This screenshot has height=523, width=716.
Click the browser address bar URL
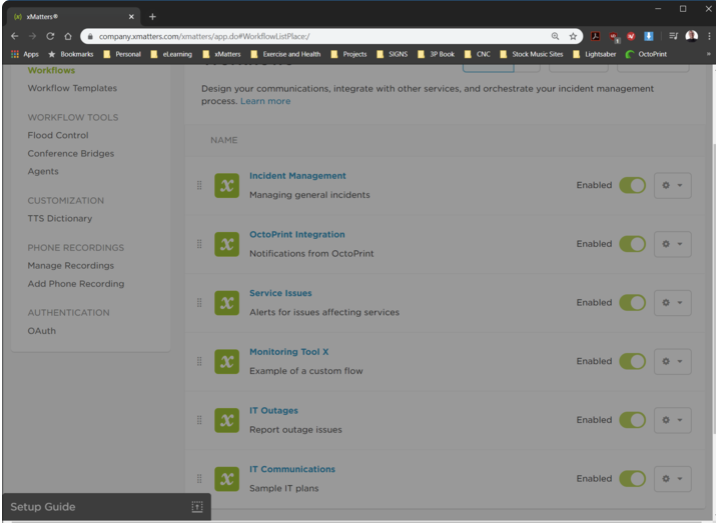[x=205, y=36]
